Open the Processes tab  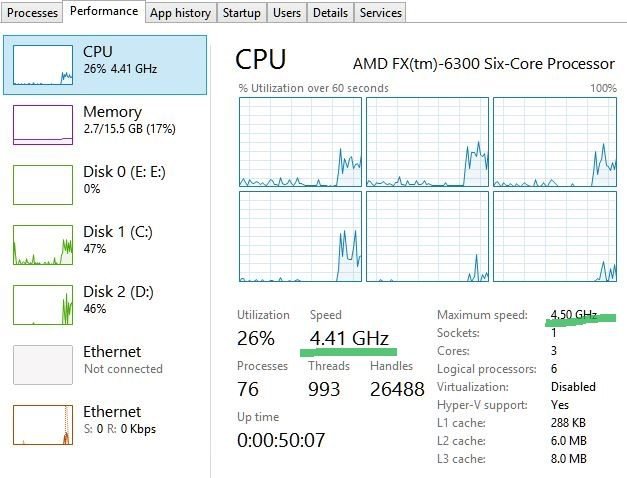[x=32, y=13]
